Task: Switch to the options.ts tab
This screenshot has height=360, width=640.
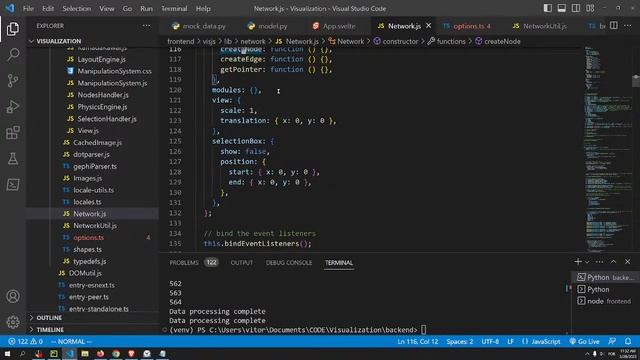Action: point(467,26)
